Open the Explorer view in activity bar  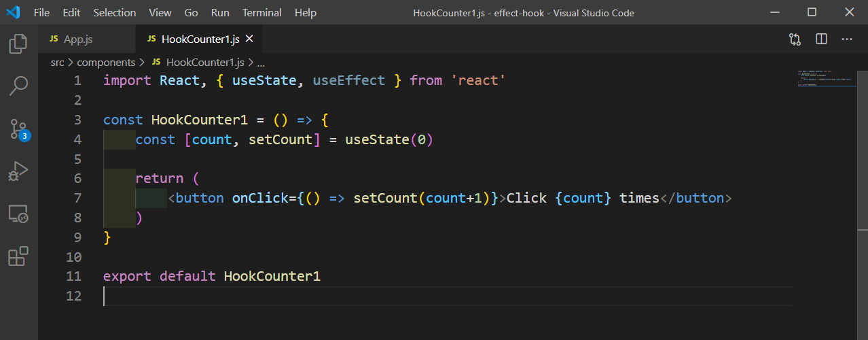[18, 44]
